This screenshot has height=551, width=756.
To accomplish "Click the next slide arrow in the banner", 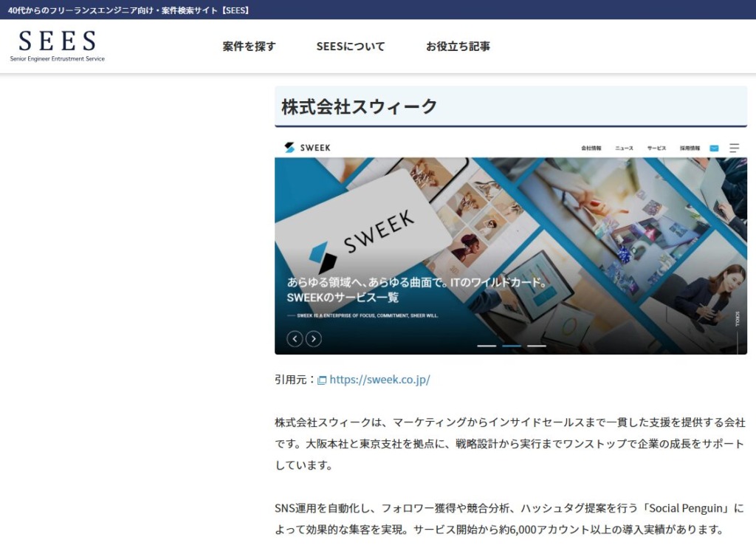I will click(314, 339).
